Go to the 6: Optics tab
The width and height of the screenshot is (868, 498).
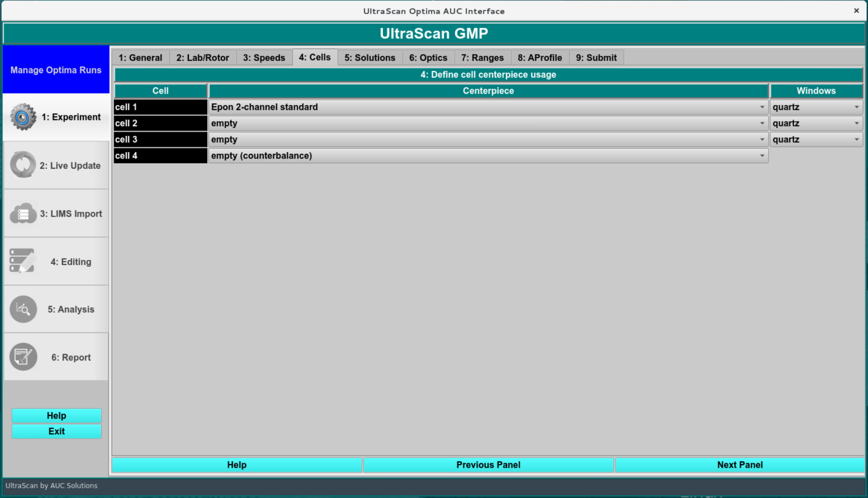(428, 58)
